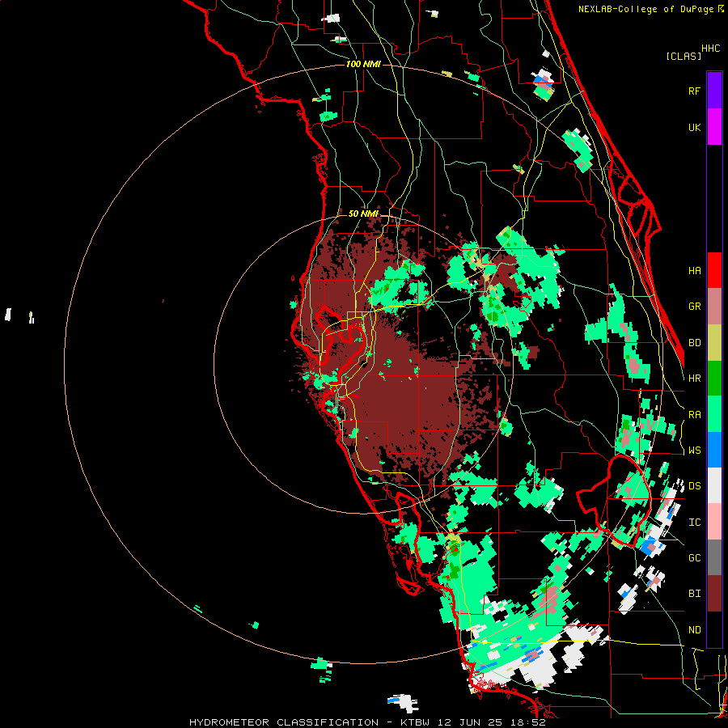Click the UK legend label
Screen dimensions: 728x728
point(694,127)
